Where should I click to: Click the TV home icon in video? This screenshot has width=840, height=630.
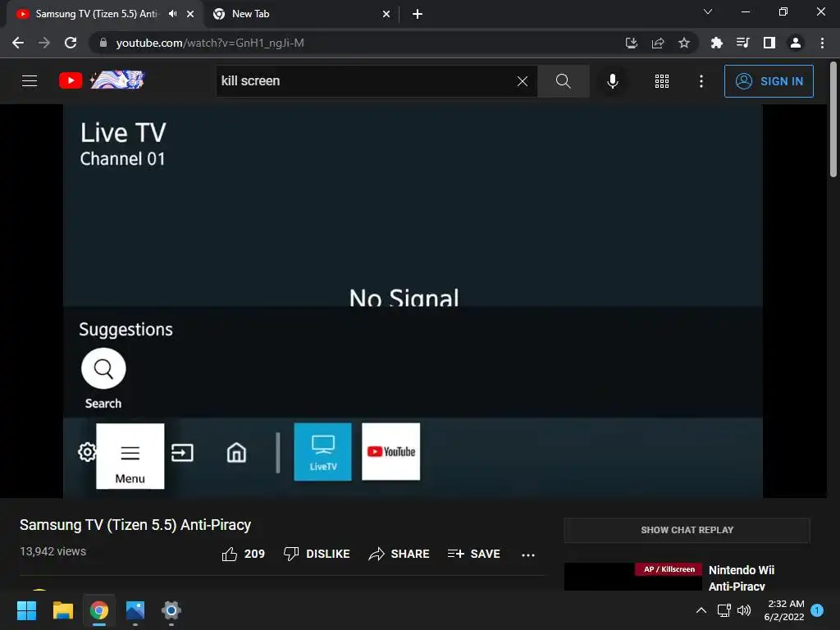[236, 453]
